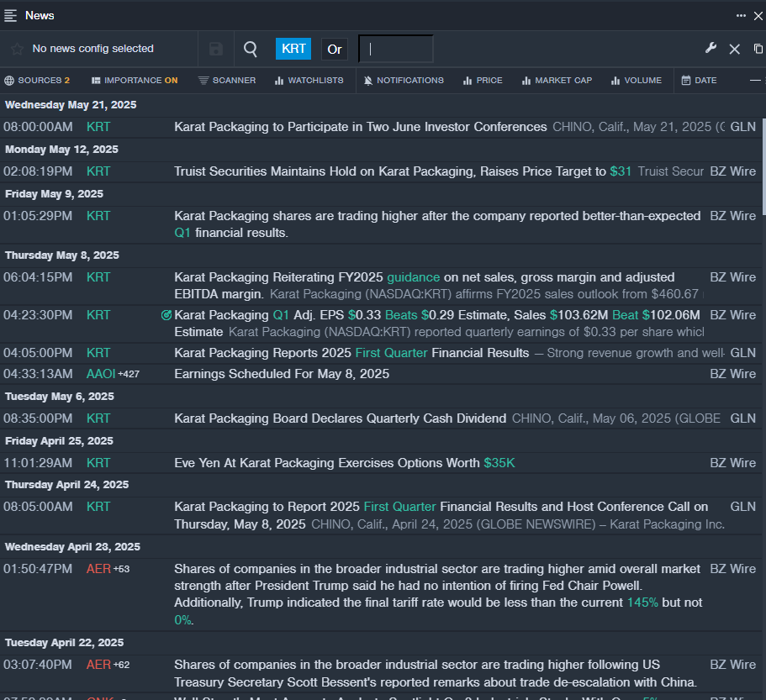Click the globe icon for Sources
This screenshot has height=700, width=766.
point(9,81)
